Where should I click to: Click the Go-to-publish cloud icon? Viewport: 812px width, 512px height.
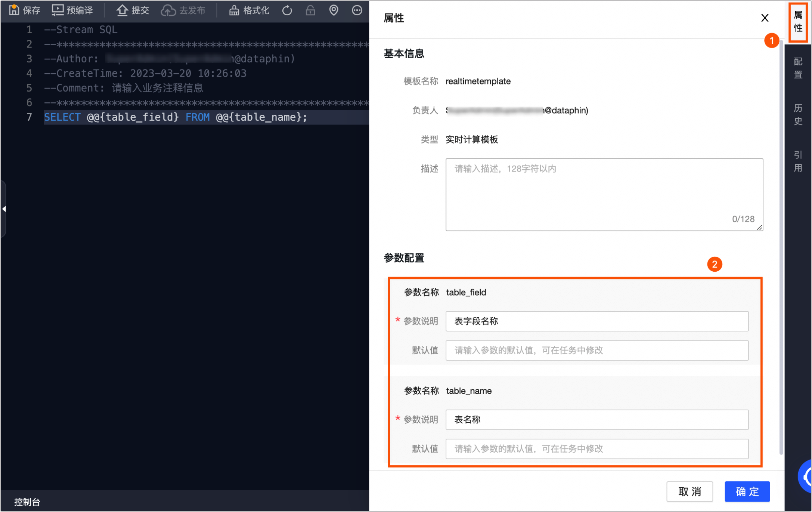[x=168, y=10]
